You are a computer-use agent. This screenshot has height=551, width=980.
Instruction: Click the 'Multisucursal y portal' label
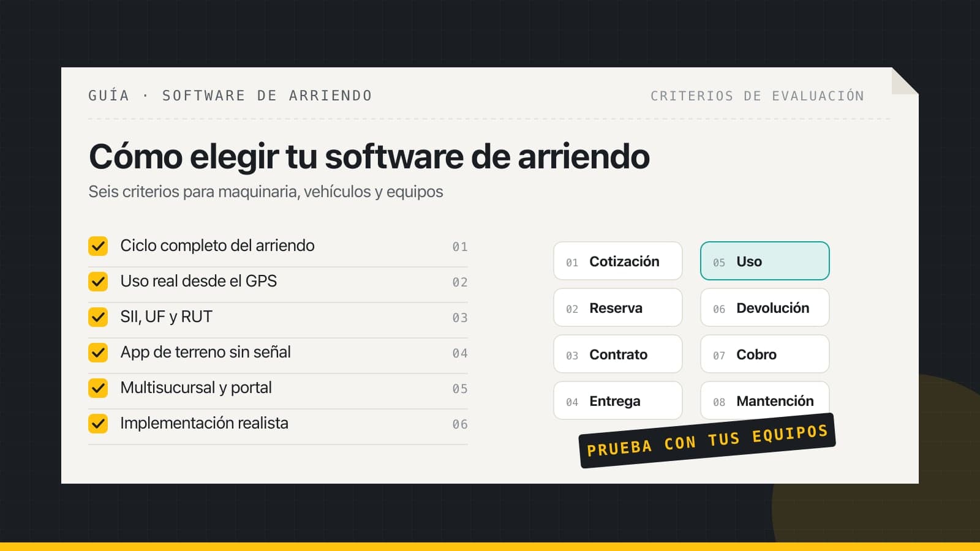click(196, 388)
